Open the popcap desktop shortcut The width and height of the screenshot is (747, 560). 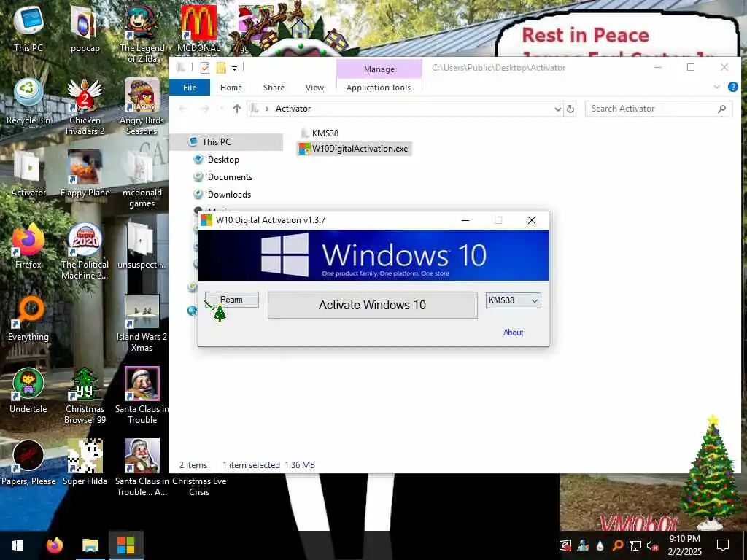85,28
